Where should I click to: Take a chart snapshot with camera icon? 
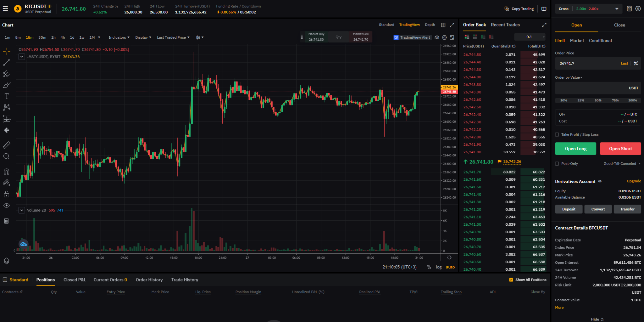[437, 37]
